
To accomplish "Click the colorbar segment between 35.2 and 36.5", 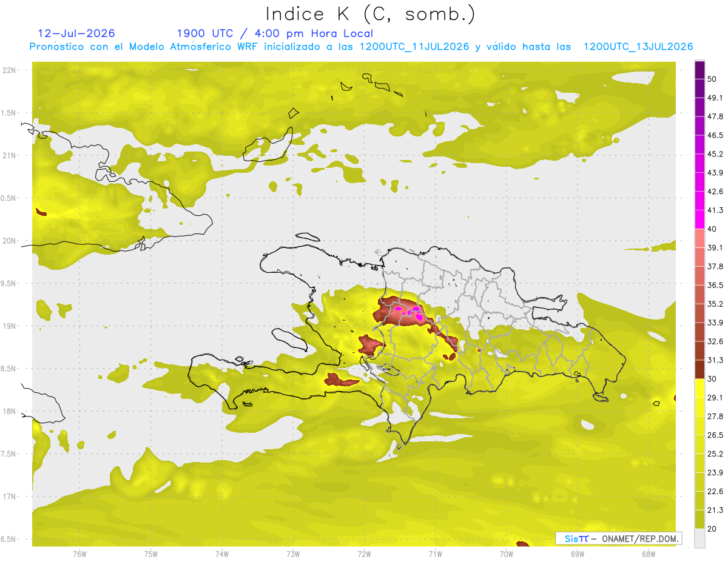I will pos(699,295).
